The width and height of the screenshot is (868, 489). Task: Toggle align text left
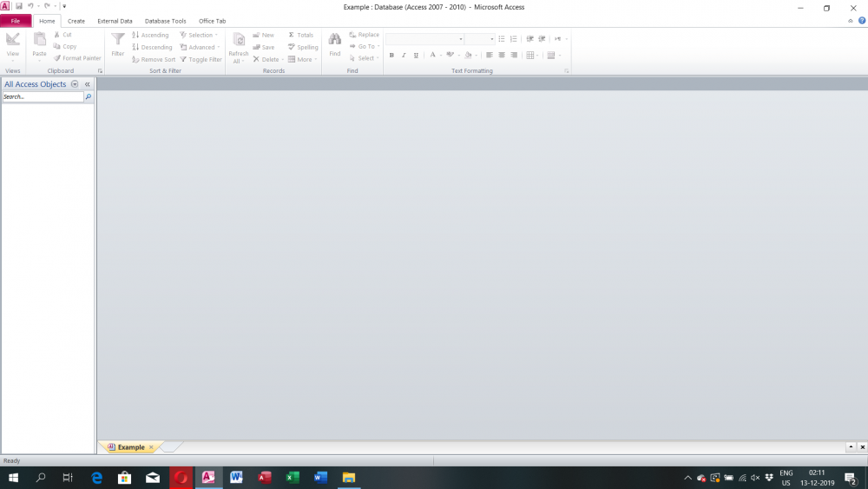pos(490,55)
